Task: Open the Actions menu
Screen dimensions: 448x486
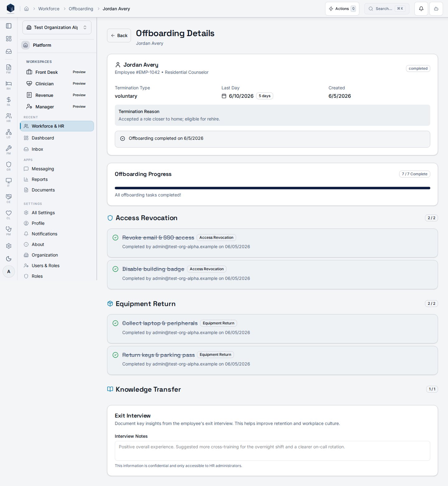Action: 342,9
